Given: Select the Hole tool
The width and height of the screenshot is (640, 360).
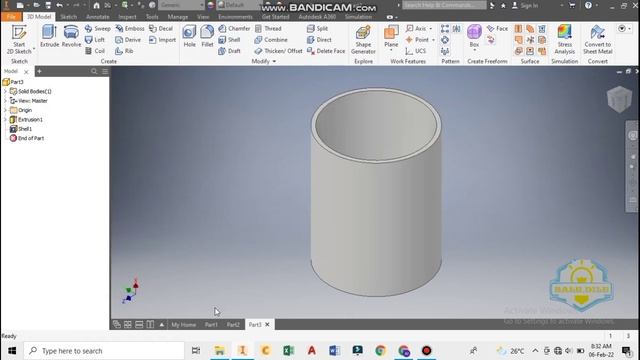Looking at the screenshot, I should (189, 36).
